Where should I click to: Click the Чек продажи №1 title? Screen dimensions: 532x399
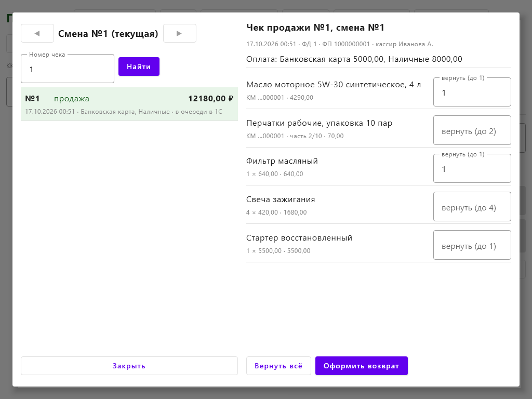tap(315, 28)
